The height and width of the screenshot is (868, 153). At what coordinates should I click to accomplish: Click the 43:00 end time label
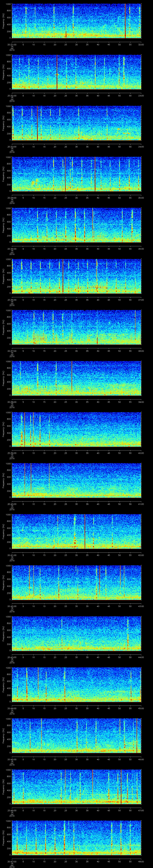(141, 606)
